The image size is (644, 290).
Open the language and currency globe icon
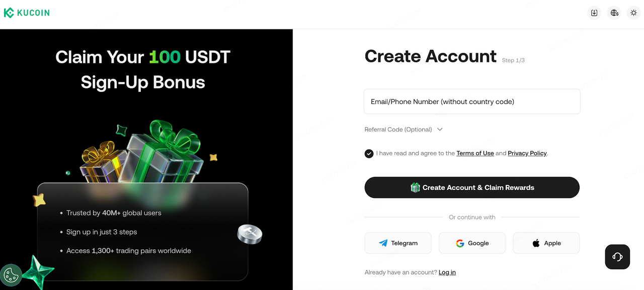(x=614, y=13)
